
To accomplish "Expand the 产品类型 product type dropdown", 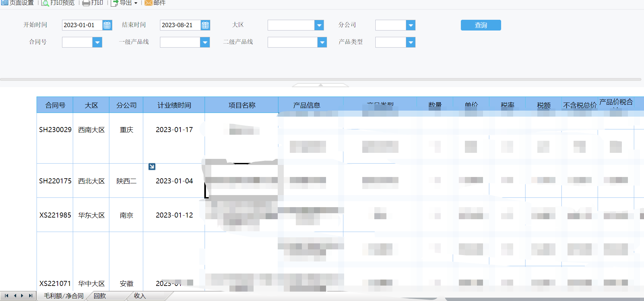I will tap(411, 42).
